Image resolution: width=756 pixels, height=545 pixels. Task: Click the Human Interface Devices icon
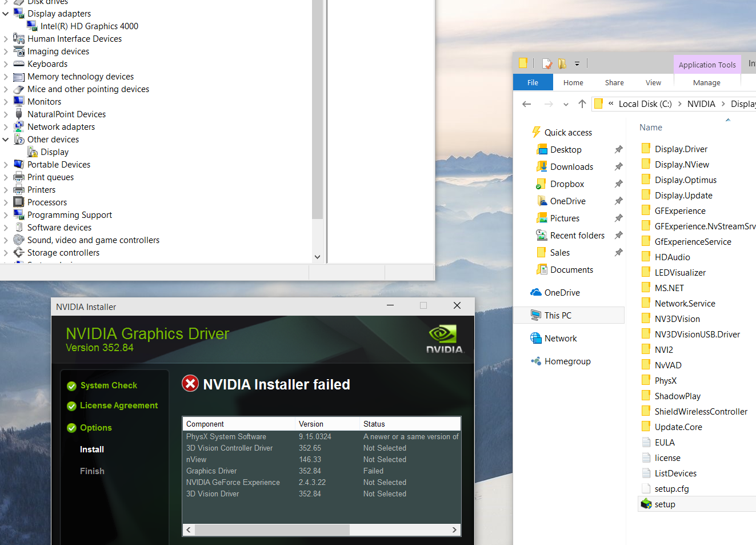tap(19, 38)
